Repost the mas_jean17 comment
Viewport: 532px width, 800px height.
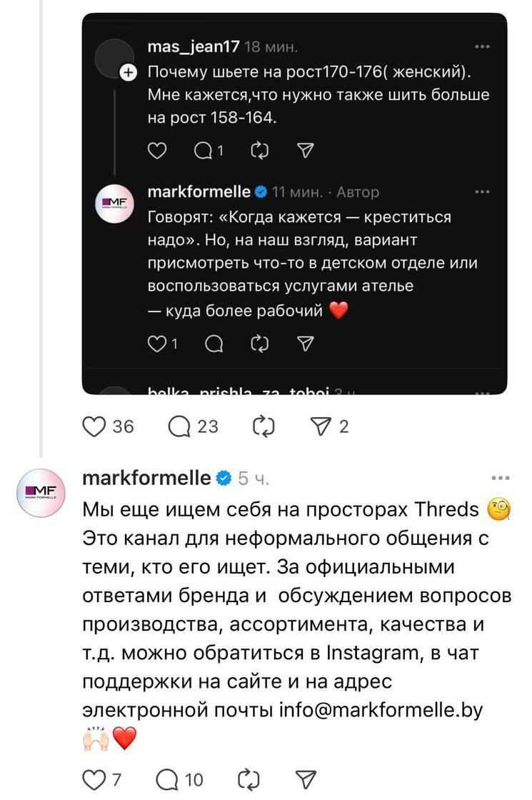(x=258, y=150)
